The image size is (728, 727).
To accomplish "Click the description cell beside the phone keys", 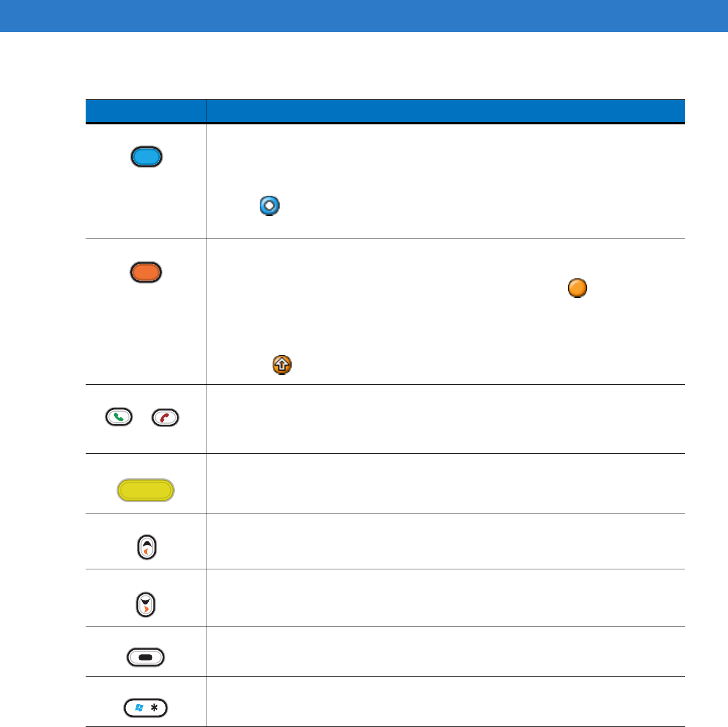I will click(445, 419).
